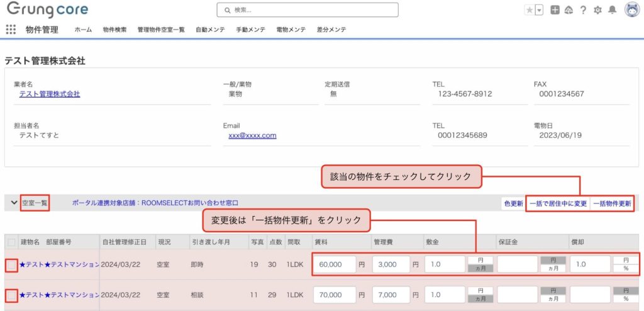Switch to the 物件検索 tab
Screen dimensions: 644x311
pyautogui.click(x=114, y=30)
